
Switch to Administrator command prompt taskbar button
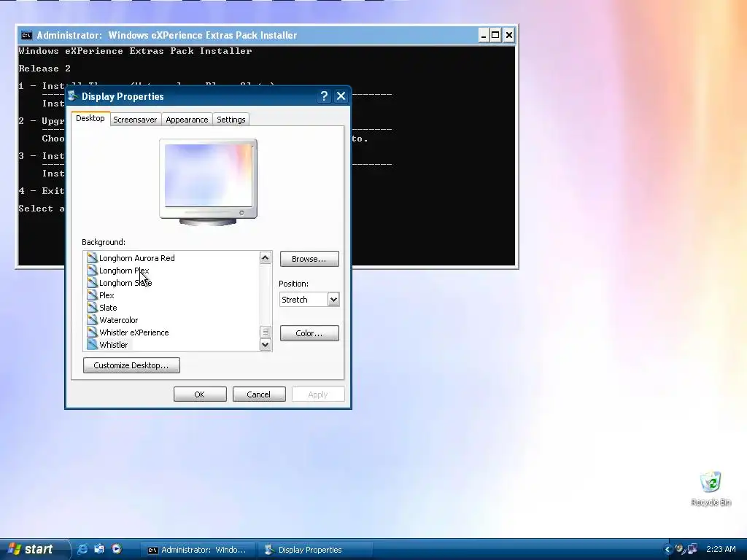click(198, 550)
